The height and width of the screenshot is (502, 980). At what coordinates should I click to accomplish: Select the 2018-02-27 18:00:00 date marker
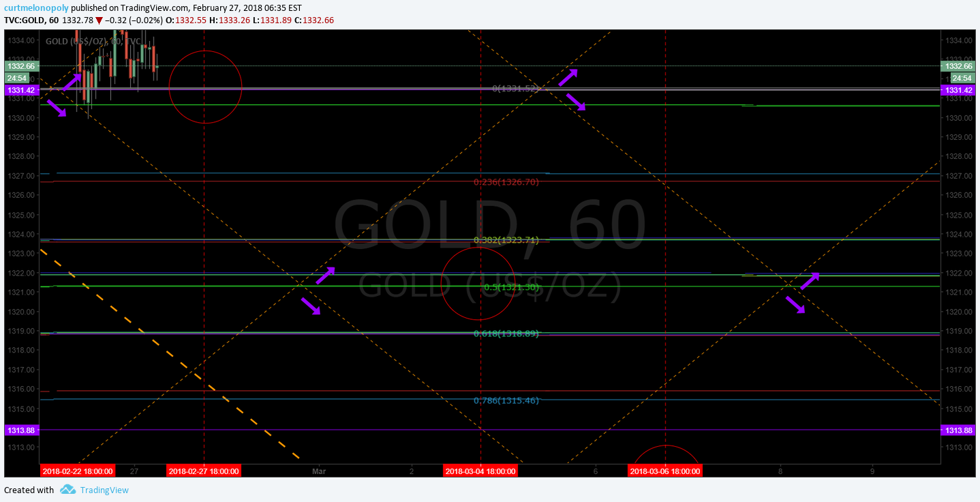(204, 471)
